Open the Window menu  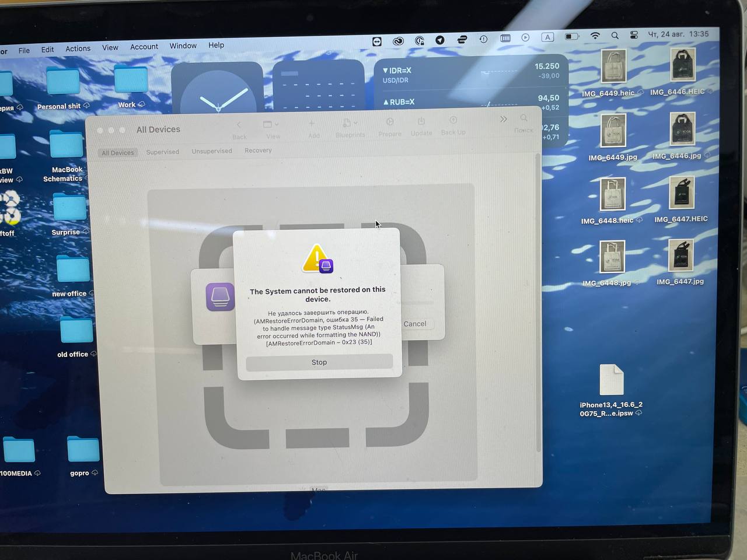click(x=183, y=45)
